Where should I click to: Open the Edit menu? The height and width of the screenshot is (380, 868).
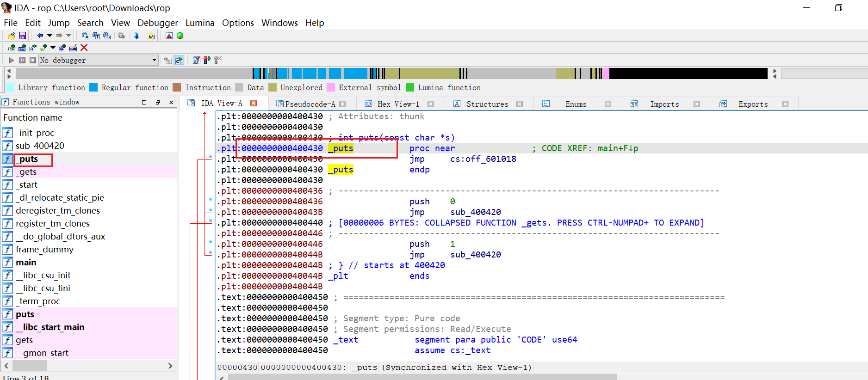point(33,23)
